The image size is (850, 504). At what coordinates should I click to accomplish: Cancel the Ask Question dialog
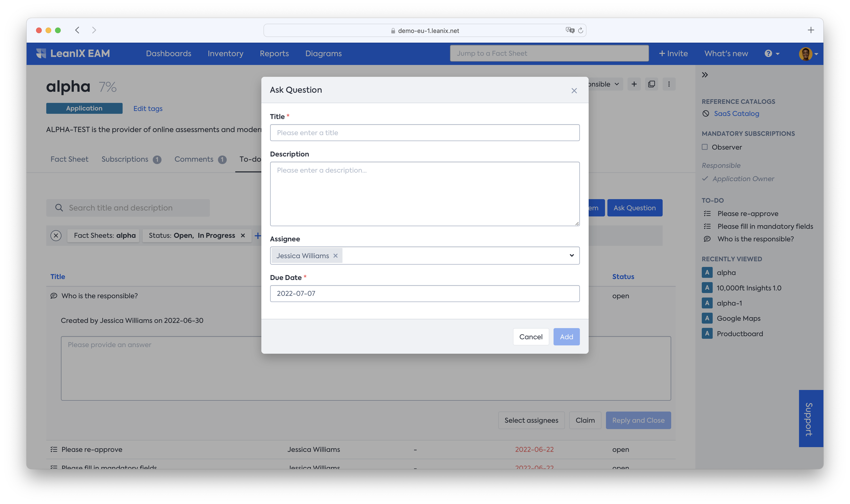point(531,337)
